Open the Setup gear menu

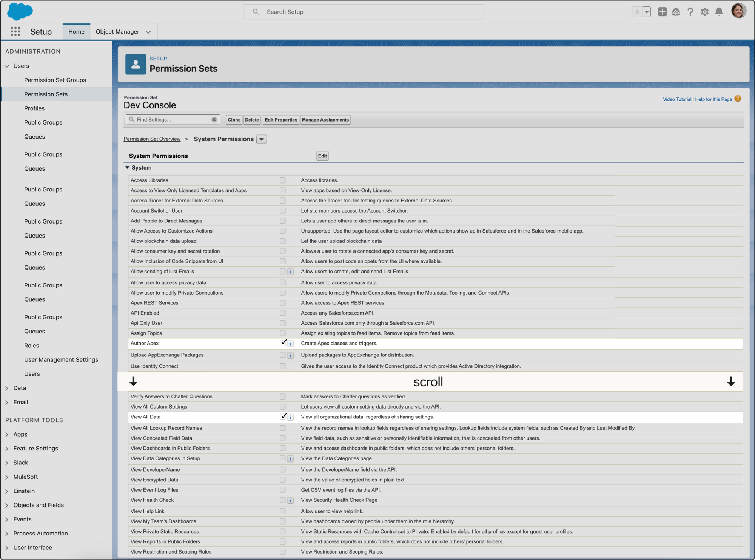click(x=704, y=12)
